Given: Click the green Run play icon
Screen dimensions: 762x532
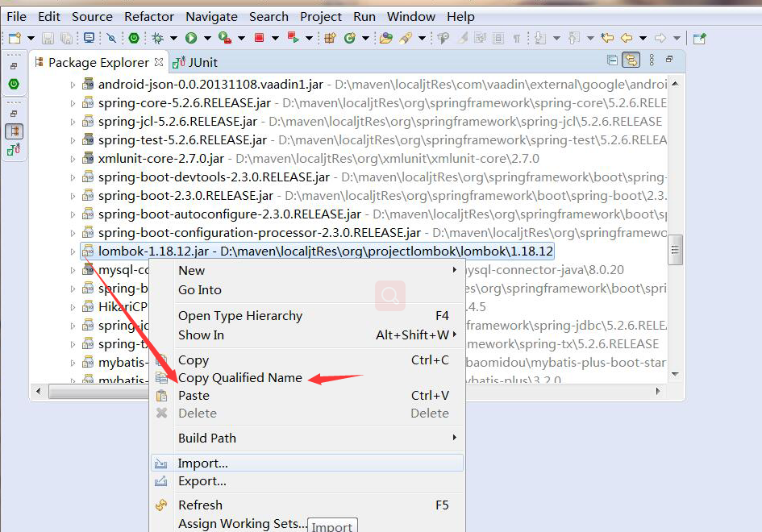Looking at the screenshot, I should pyautogui.click(x=191, y=38).
